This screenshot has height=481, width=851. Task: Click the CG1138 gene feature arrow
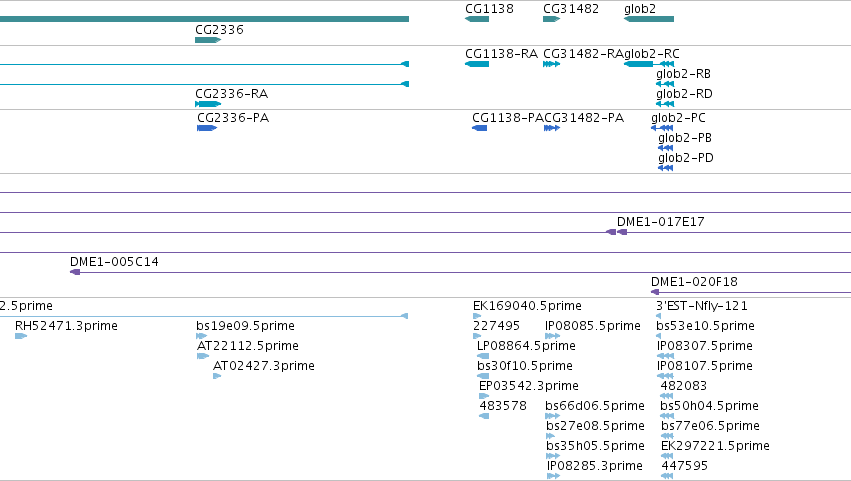point(477,19)
